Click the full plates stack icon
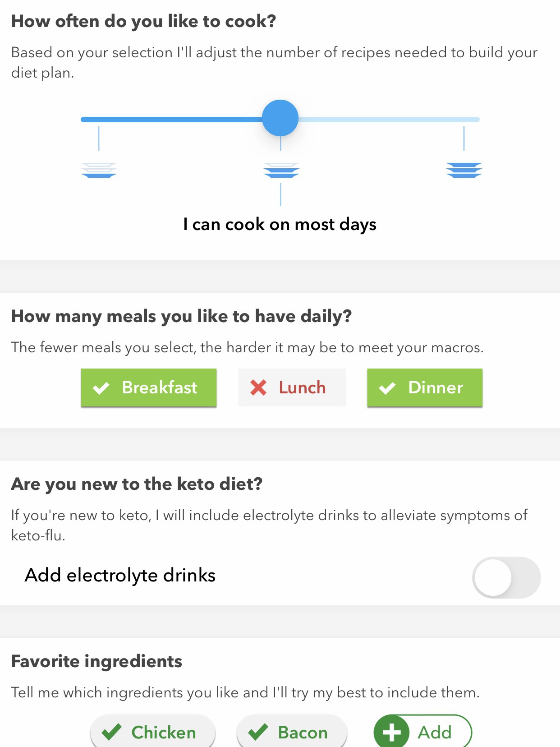 pos(464,170)
